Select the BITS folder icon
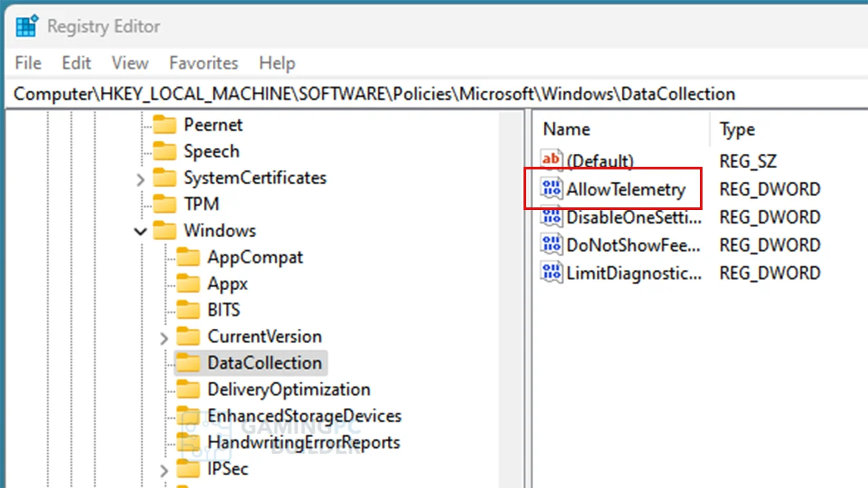This screenshot has height=488, width=868. tap(188, 310)
